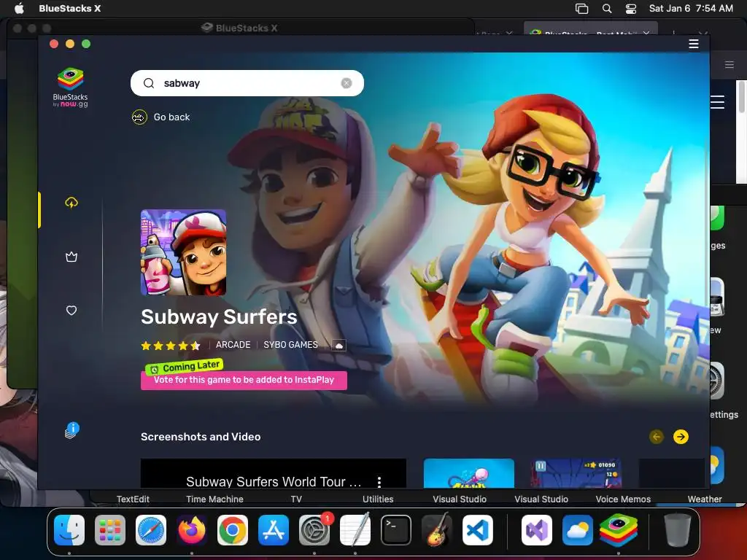Open TextEdit from the Dock
The width and height of the screenshot is (747, 560).
(x=355, y=530)
